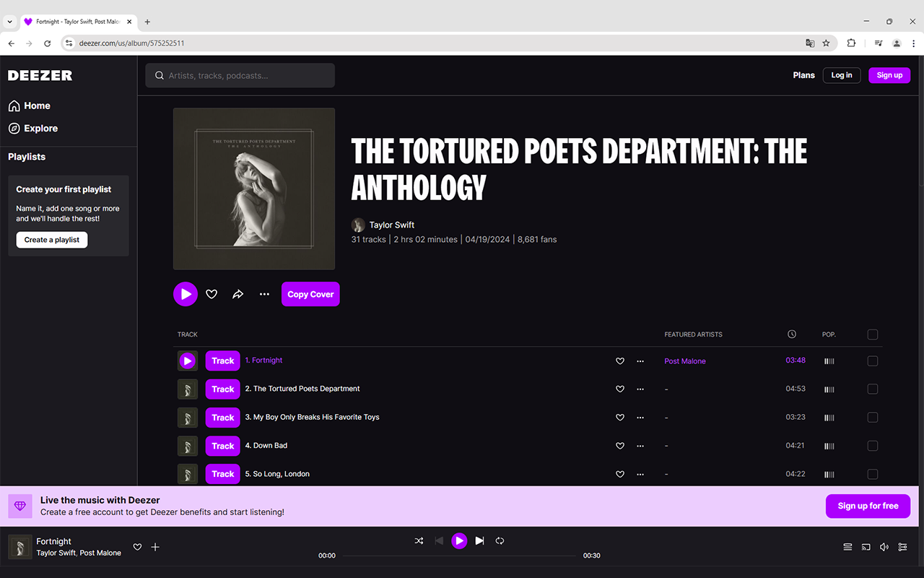This screenshot has width=924, height=578.
Task: Click the Copy Cover button
Action: [310, 294]
